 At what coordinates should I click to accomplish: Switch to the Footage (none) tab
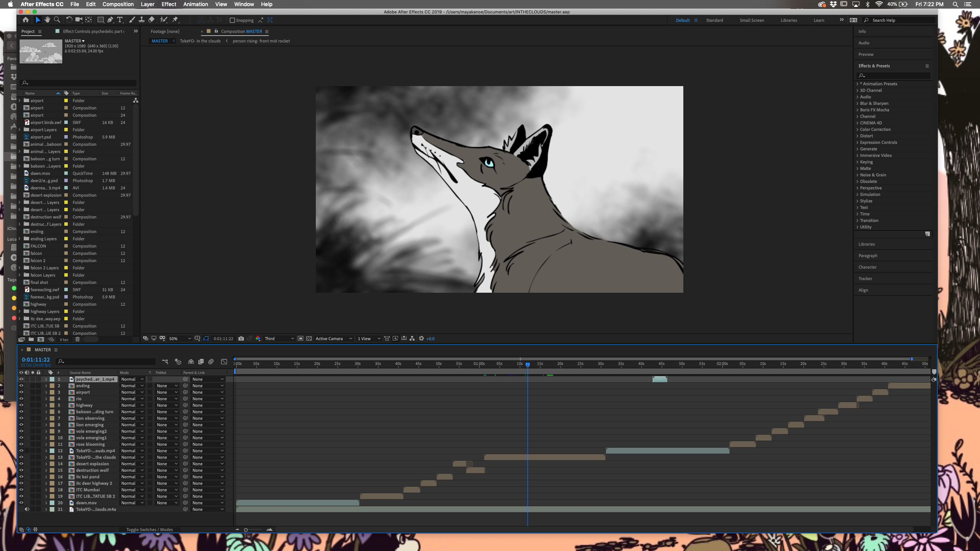coord(165,31)
